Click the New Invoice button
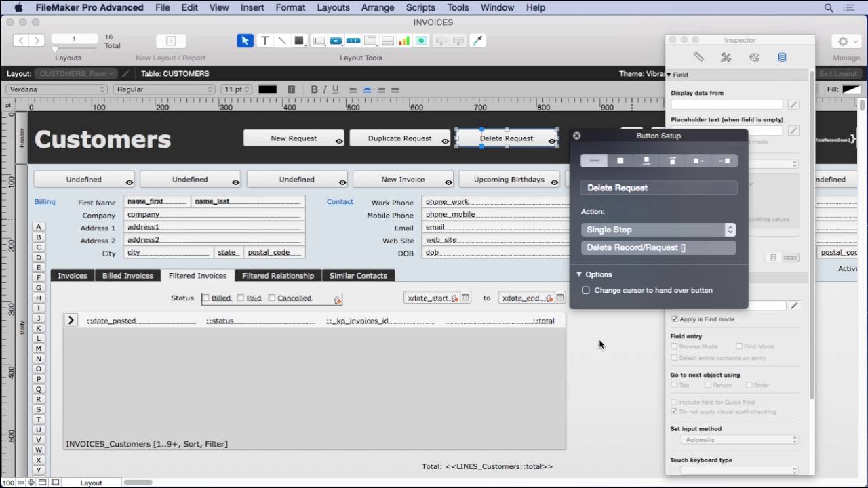Image resolution: width=868 pixels, height=488 pixels. [403, 180]
